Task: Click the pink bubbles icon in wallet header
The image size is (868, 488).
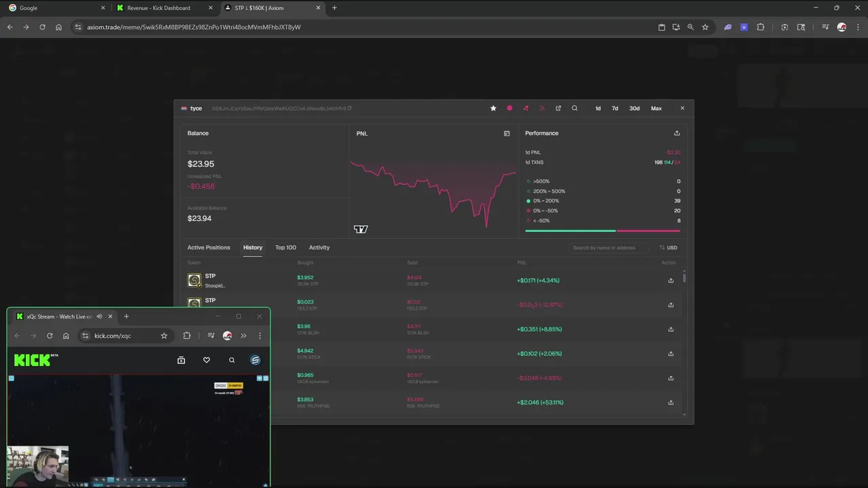Action: tap(526, 108)
